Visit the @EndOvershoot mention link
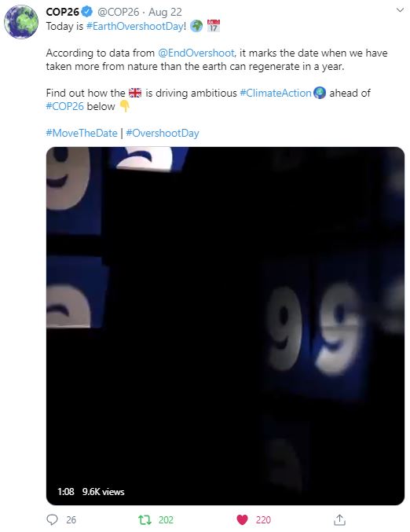This screenshot has height=532, width=410. click(196, 53)
